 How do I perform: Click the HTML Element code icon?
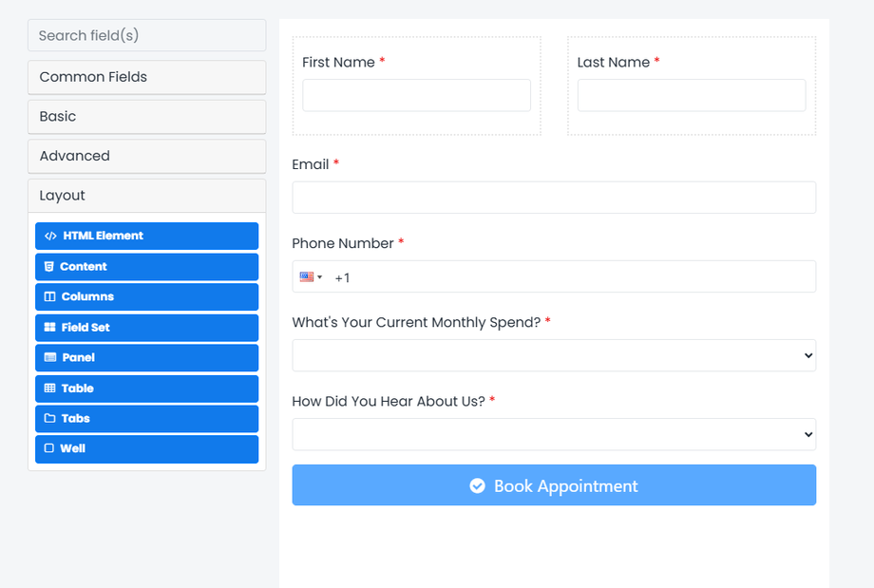click(x=50, y=237)
